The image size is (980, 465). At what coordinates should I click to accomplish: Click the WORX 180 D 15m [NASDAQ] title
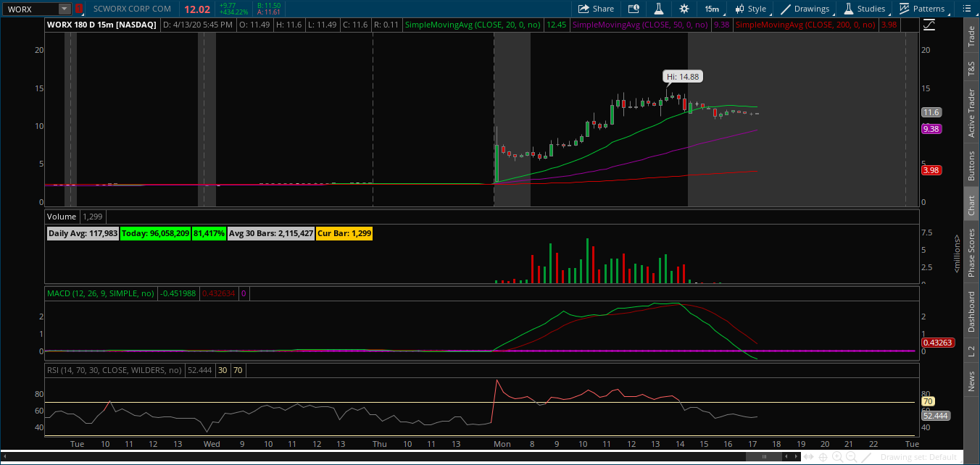point(101,25)
